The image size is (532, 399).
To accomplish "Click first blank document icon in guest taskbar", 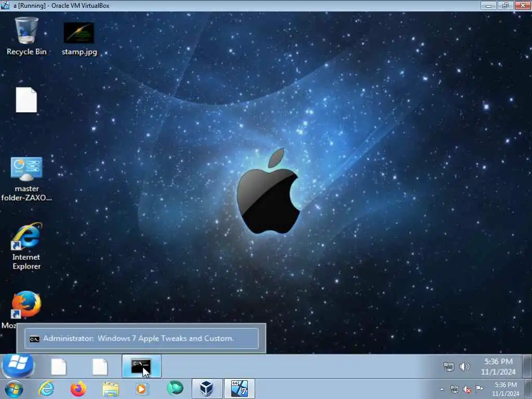I will pyautogui.click(x=58, y=366).
